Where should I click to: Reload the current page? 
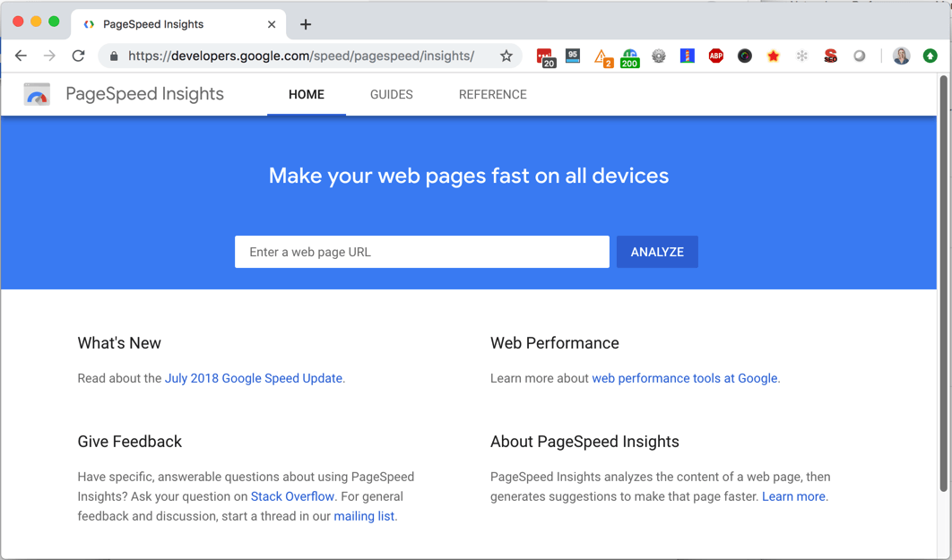point(78,56)
